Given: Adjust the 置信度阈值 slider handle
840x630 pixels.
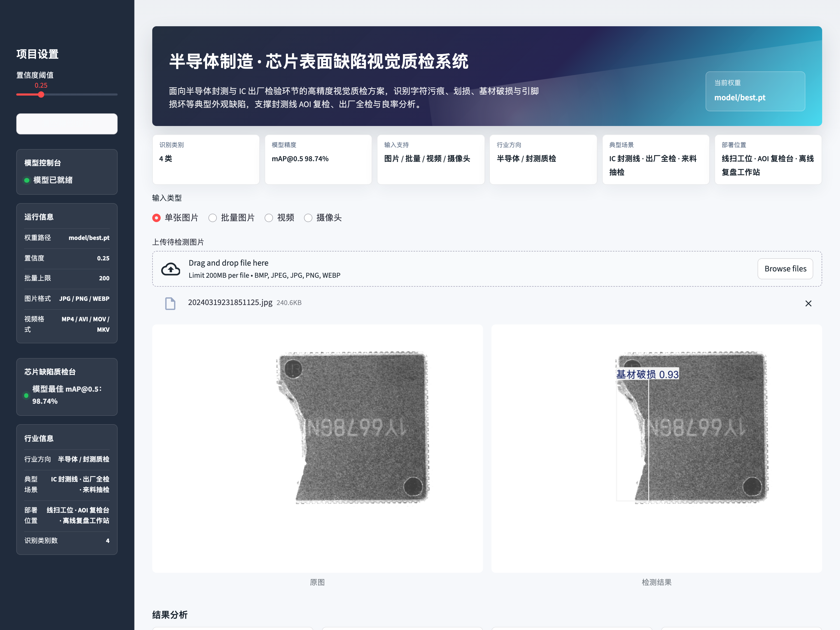Looking at the screenshot, I should [x=41, y=94].
